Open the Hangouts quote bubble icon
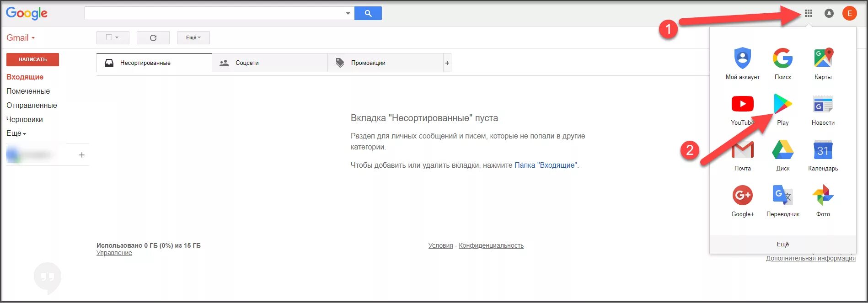Screen dimensions: 868x303 point(48,277)
